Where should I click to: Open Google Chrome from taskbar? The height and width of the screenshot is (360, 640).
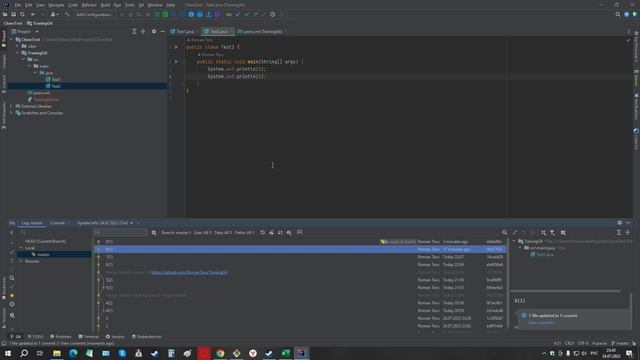[220, 353]
